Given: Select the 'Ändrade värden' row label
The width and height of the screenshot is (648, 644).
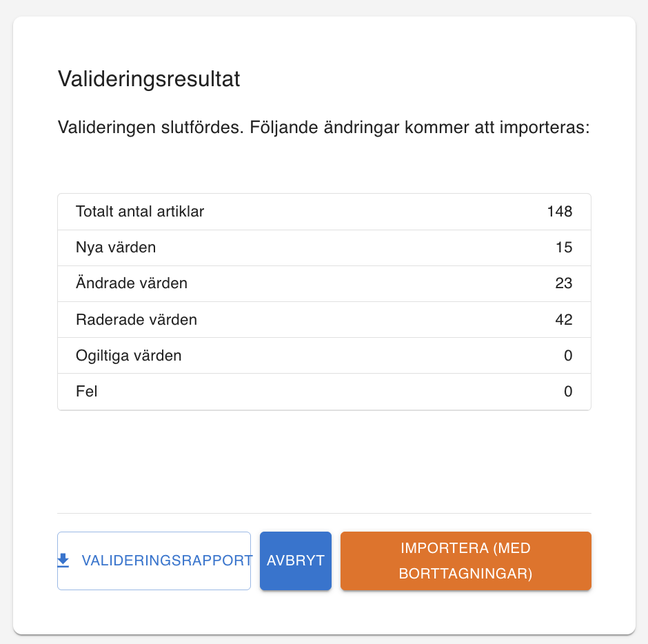Looking at the screenshot, I should click(132, 283).
